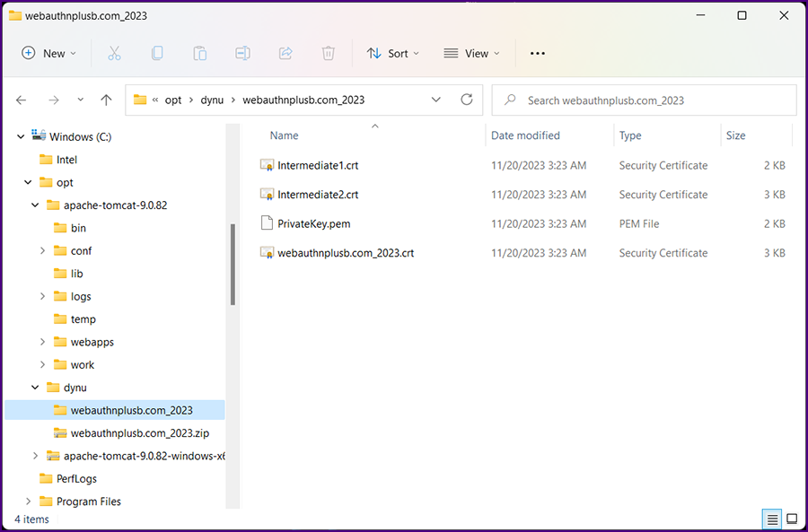This screenshot has width=808, height=532.
Task: Switch to large thumbnails view toggle
Action: click(792, 519)
